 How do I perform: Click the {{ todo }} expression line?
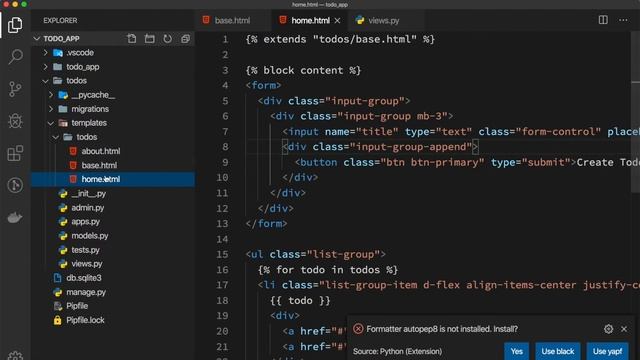pyautogui.click(x=300, y=301)
